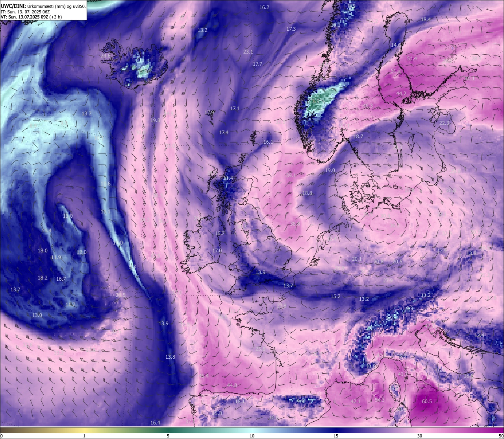Click the 1 tick label on the colorbar
Image resolution: width=504 pixels, height=439 pixels.
coord(84,436)
